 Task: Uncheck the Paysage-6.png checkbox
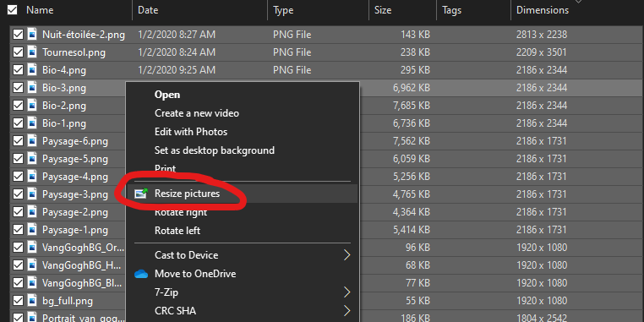pos(18,141)
